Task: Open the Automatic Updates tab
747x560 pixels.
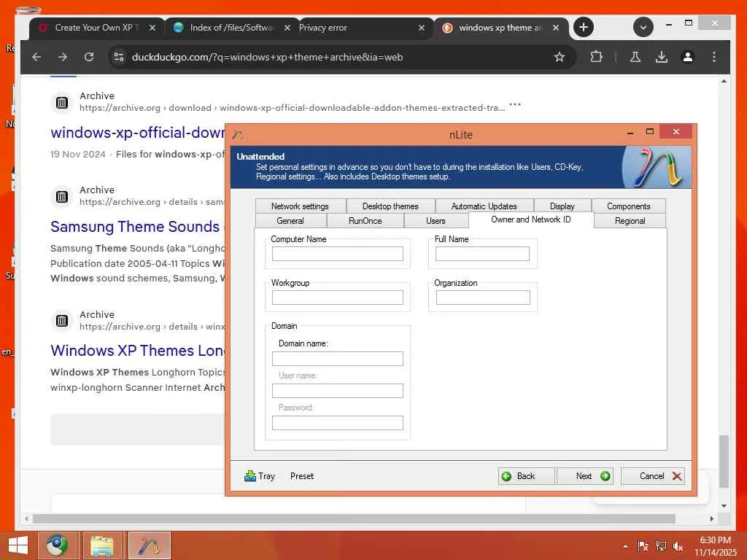Action: click(x=484, y=206)
